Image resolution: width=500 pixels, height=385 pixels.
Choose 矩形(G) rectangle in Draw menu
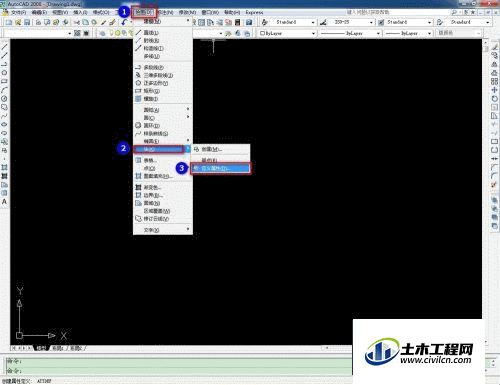click(x=163, y=91)
